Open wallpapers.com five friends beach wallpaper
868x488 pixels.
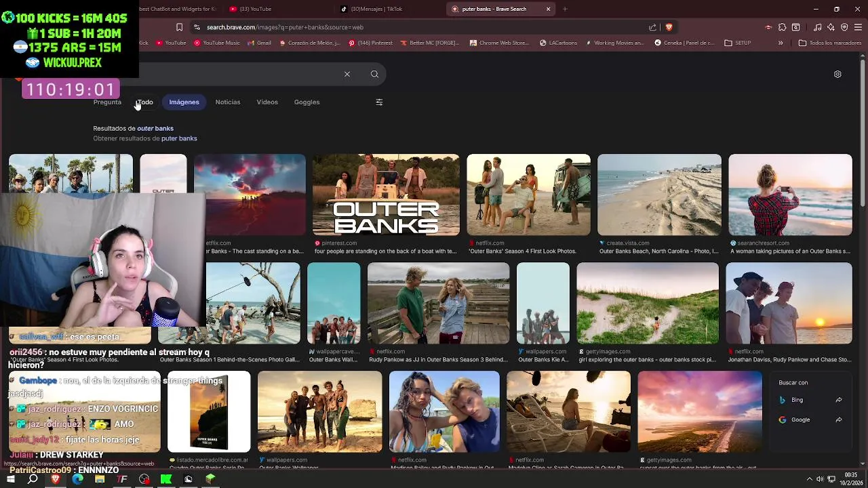point(319,412)
